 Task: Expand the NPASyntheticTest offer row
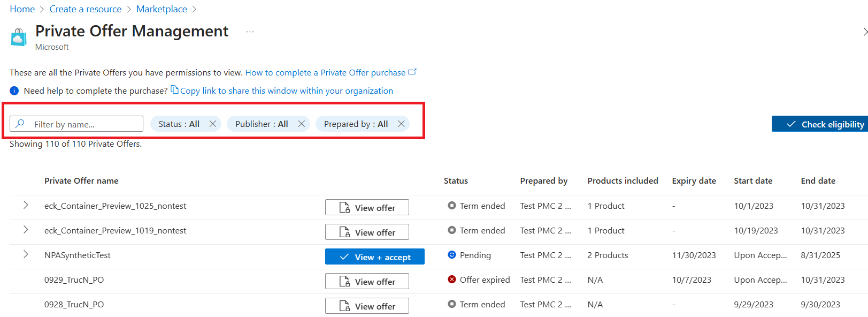(x=26, y=254)
